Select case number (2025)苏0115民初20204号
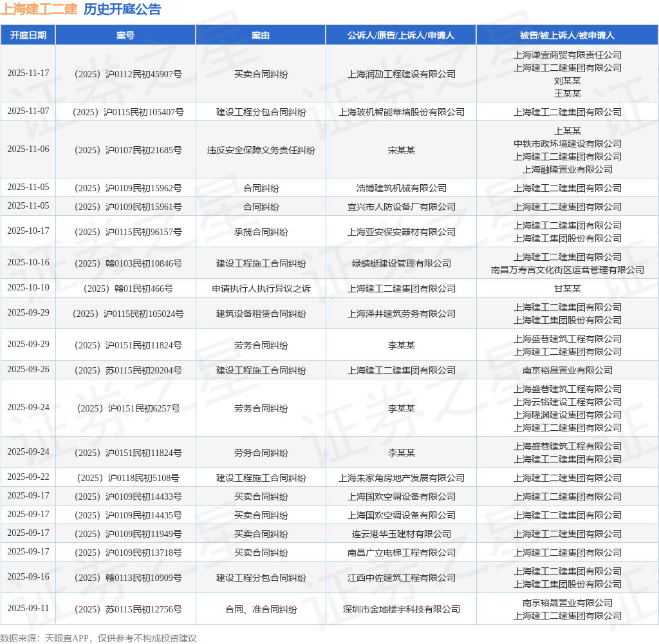 point(128,370)
